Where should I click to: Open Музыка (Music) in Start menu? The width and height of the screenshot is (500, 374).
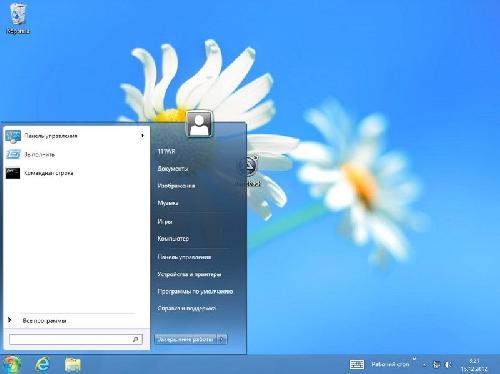coord(168,203)
